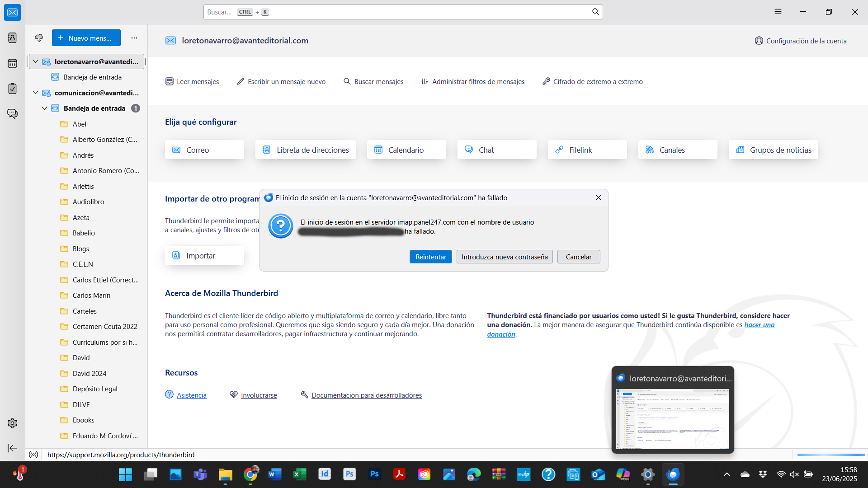Image resolution: width=868 pixels, height=488 pixels.
Task: Open the Calendar space in sidebar
Action: 12,63
